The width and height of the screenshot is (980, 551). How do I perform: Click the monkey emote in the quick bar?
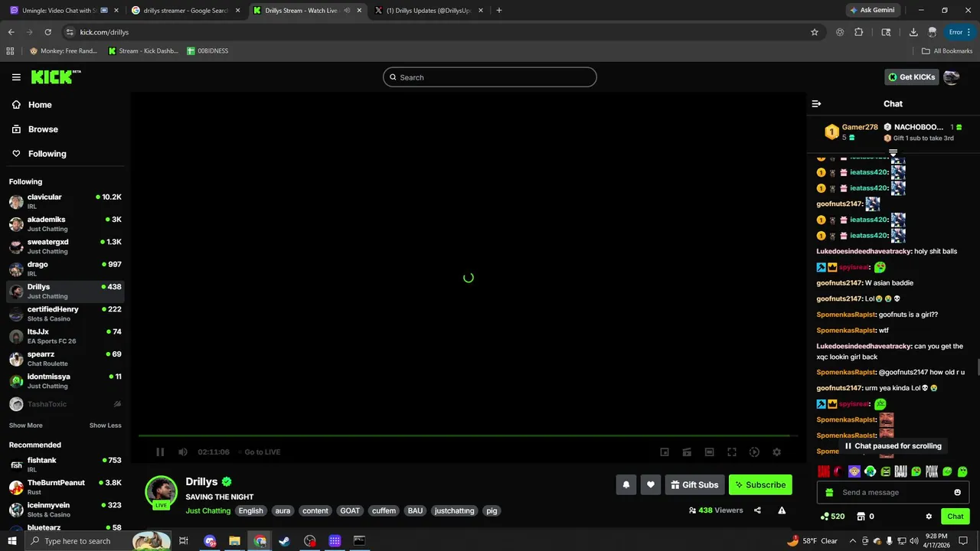pos(854,471)
